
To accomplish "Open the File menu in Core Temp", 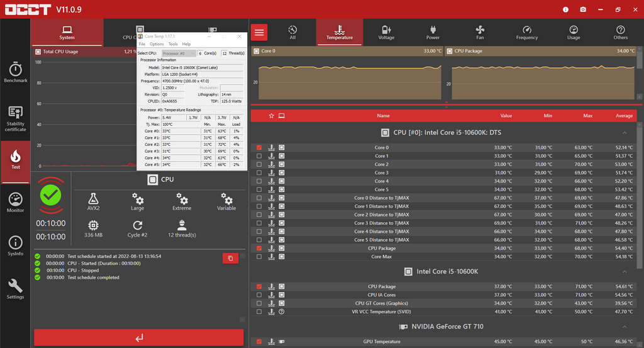I will click(142, 44).
